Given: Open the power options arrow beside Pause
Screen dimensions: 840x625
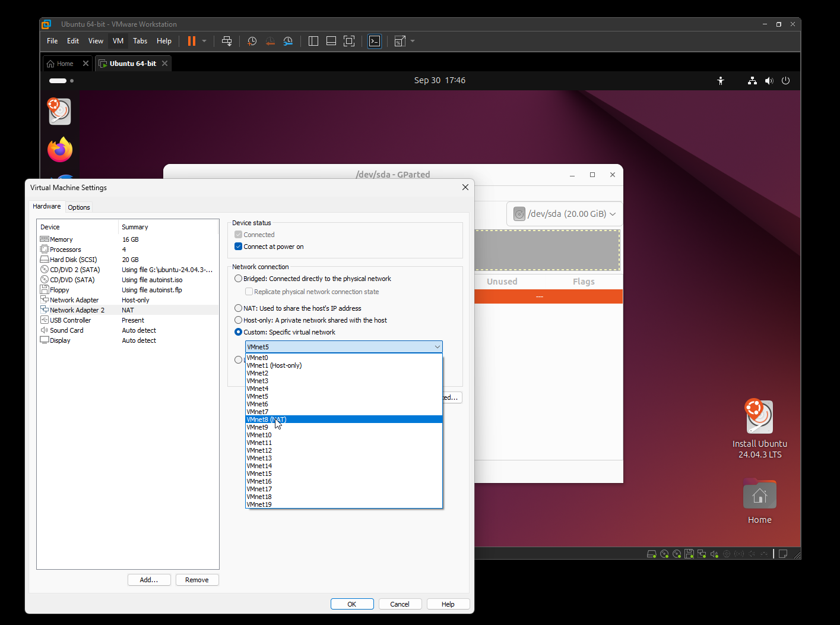Looking at the screenshot, I should coord(204,41).
